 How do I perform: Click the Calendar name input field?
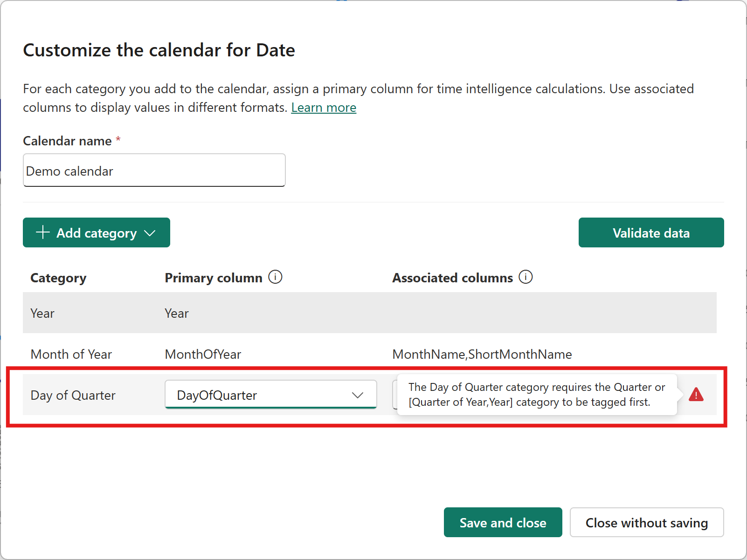[x=154, y=171]
